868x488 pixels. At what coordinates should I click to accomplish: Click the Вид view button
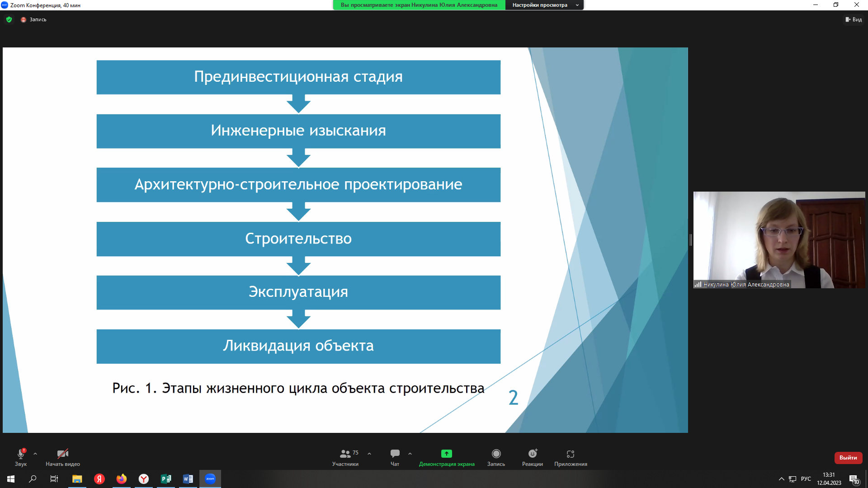tap(854, 19)
